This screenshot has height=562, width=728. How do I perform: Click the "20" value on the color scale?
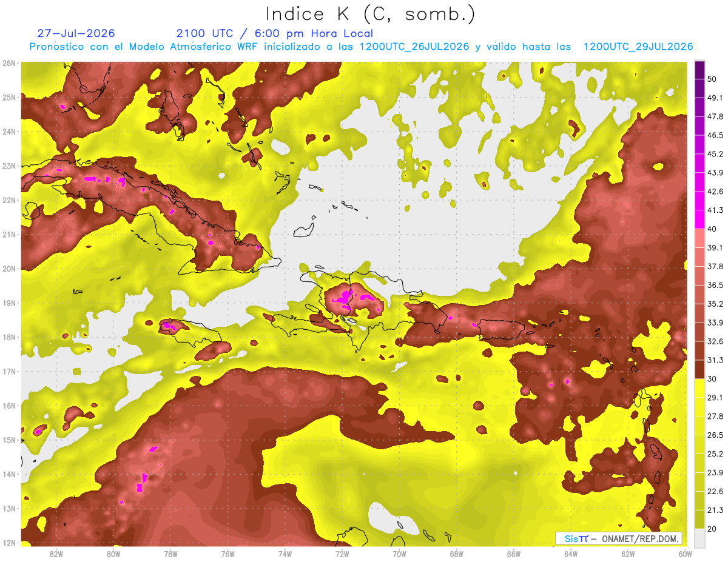(712, 529)
